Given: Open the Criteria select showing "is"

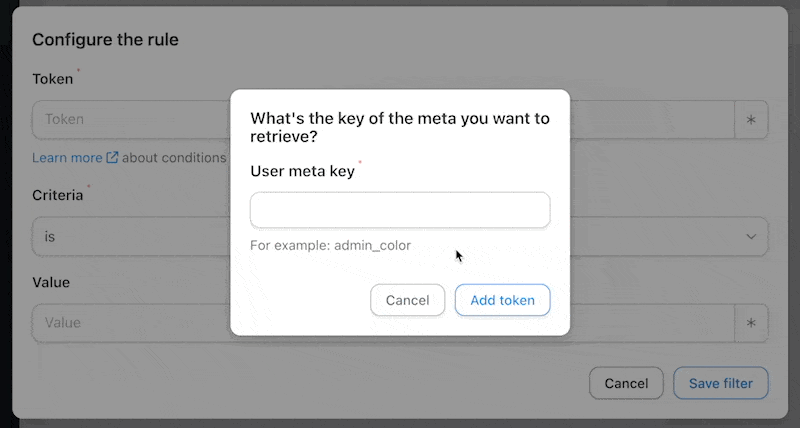Looking at the screenshot, I should (130, 237).
